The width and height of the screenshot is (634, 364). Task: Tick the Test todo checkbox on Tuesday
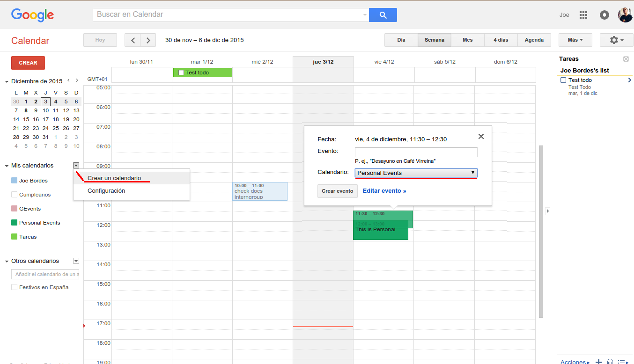pyautogui.click(x=181, y=73)
